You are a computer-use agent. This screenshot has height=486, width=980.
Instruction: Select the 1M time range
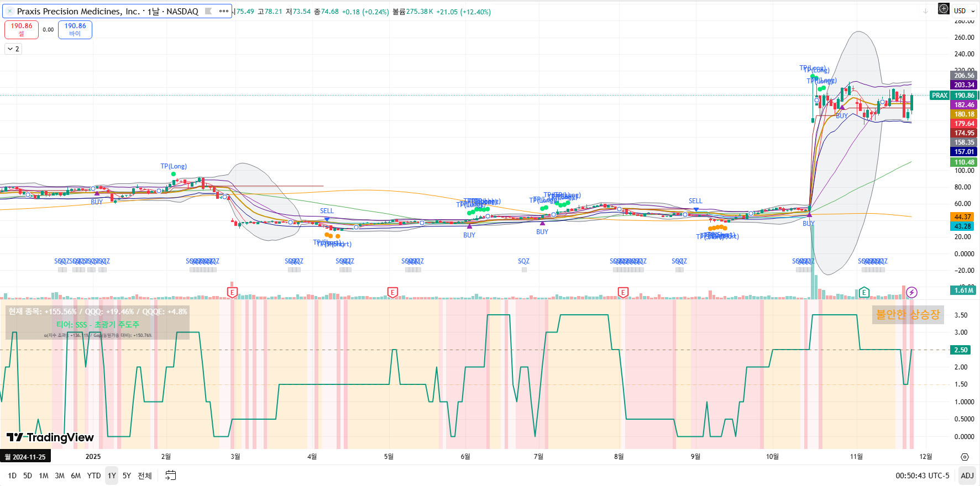[44, 476]
